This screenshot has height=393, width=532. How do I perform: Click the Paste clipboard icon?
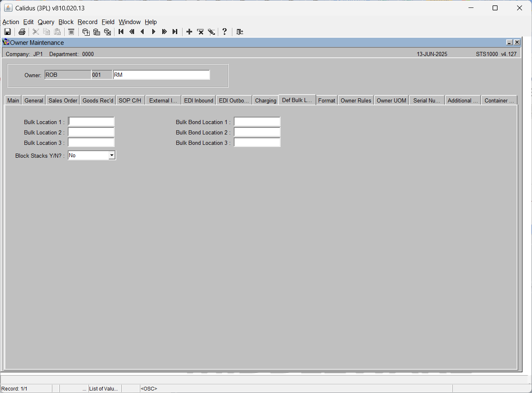coord(58,32)
